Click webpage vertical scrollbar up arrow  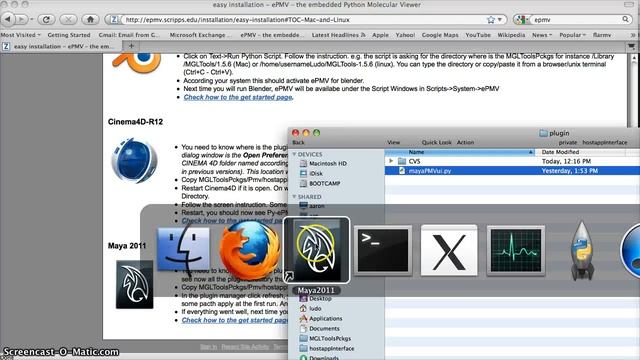point(634,58)
